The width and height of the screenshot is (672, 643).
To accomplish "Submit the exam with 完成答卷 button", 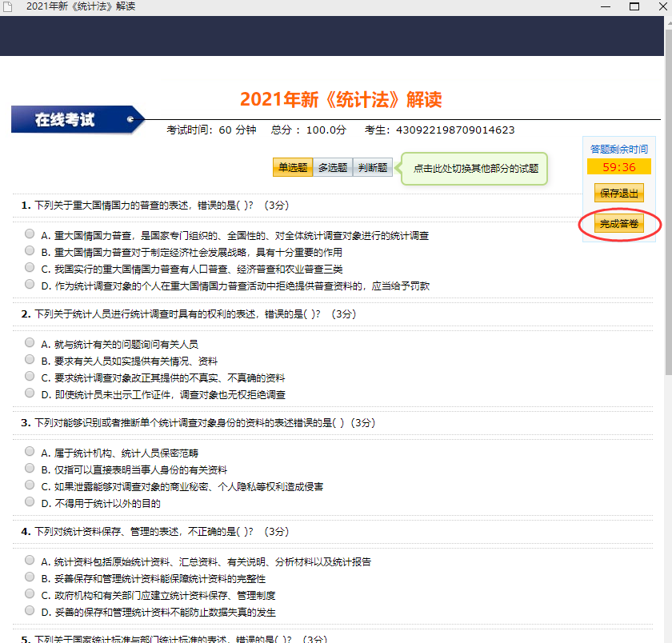I will (619, 224).
